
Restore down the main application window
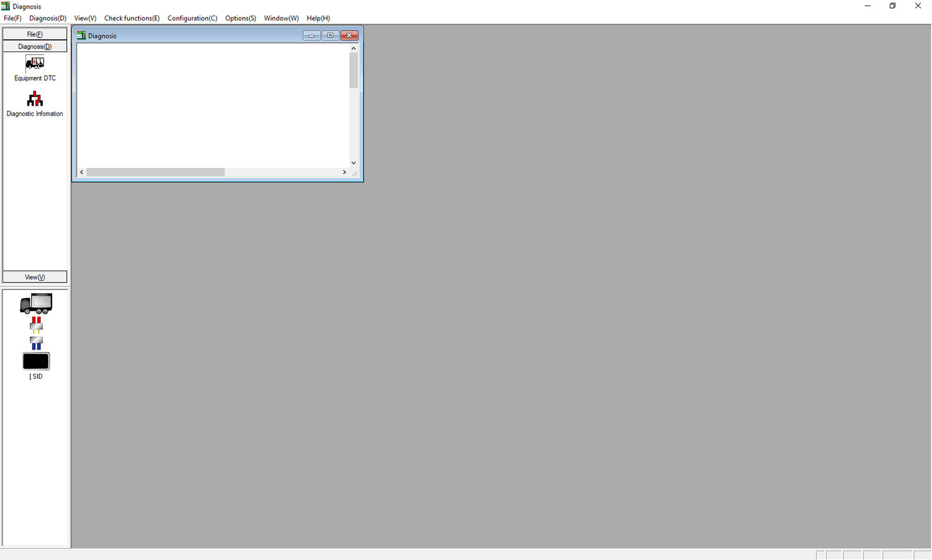click(x=893, y=6)
